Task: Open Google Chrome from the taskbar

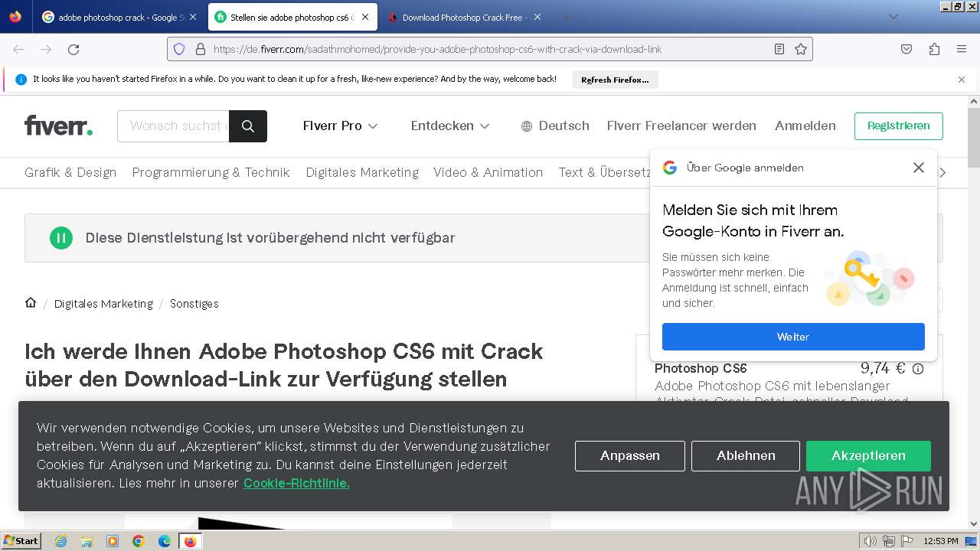Action: pyautogui.click(x=139, y=541)
